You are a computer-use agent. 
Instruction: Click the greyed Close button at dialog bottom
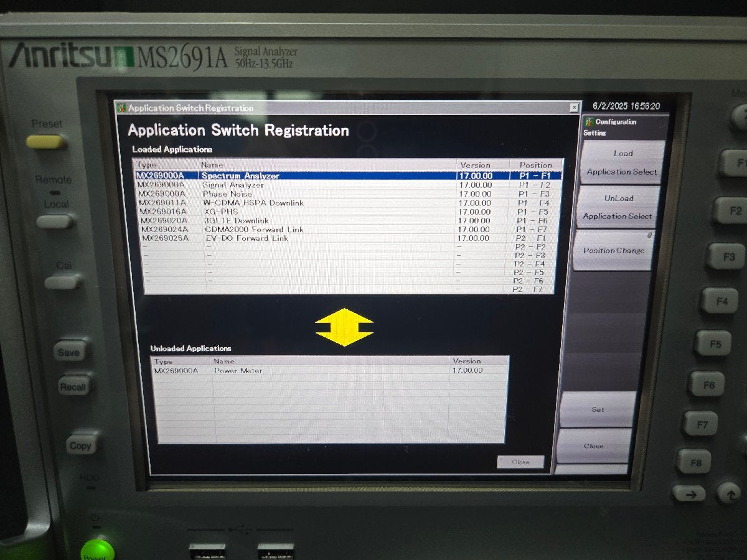click(x=520, y=462)
